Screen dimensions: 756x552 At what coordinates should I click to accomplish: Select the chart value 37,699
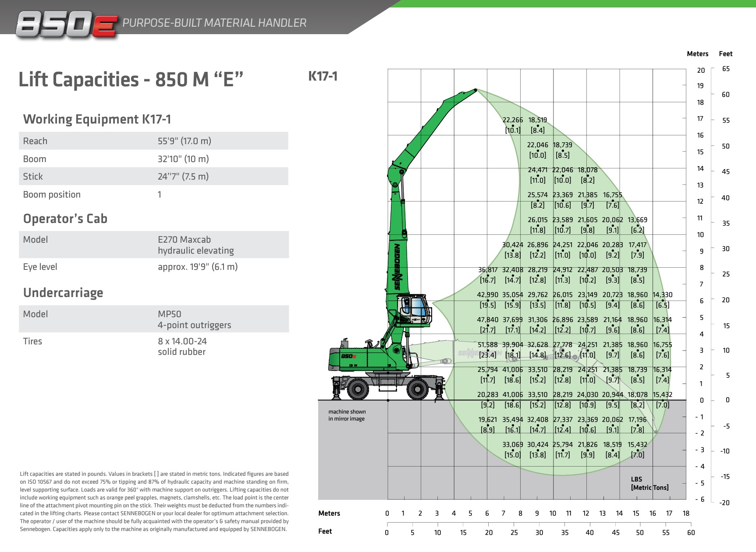(513, 320)
